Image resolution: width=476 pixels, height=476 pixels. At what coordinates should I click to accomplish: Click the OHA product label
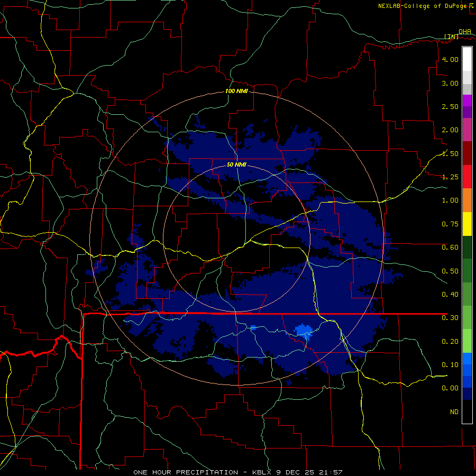click(465, 31)
